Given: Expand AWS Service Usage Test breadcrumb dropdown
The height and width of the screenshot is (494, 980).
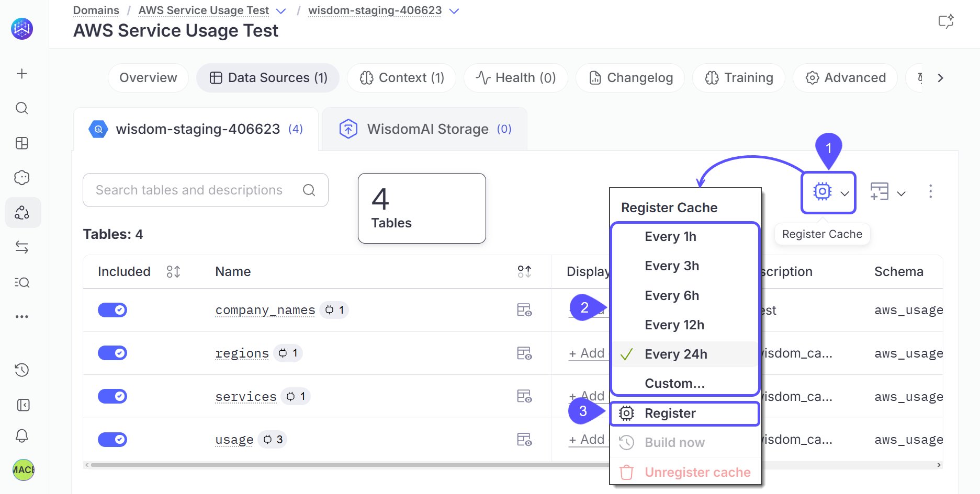Looking at the screenshot, I should [281, 11].
